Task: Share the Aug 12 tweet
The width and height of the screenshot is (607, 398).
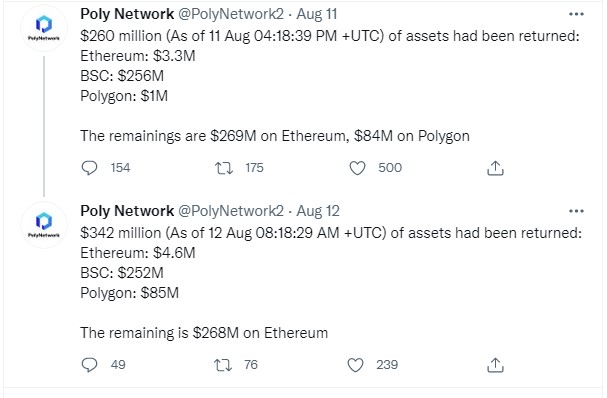Action: point(495,365)
